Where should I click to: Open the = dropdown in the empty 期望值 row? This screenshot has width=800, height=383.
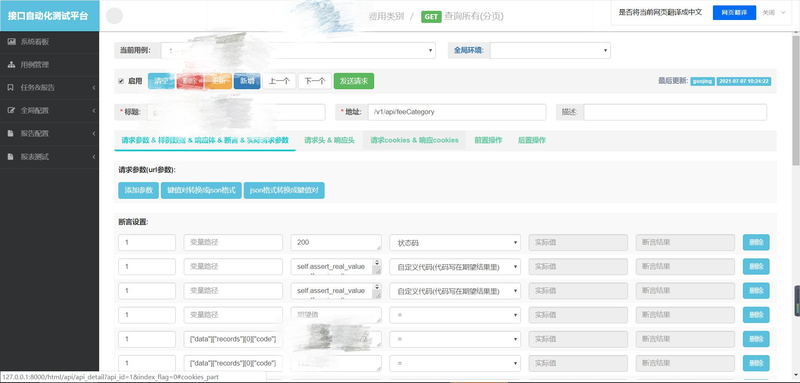pyautogui.click(x=455, y=315)
